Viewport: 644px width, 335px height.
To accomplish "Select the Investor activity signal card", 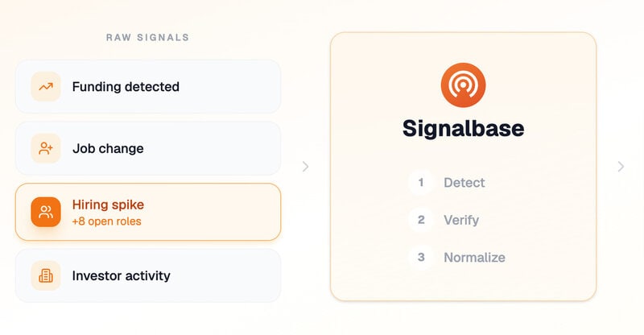I will coord(148,275).
